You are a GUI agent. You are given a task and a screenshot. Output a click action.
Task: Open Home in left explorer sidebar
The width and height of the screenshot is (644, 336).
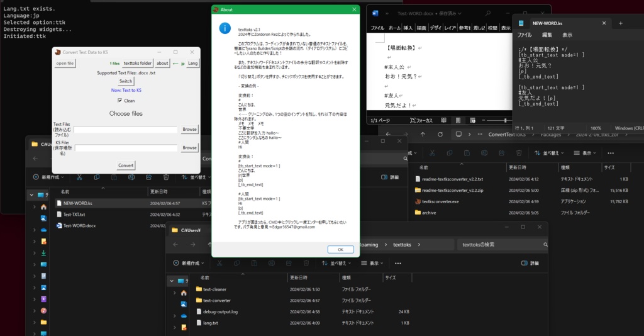coord(43,207)
